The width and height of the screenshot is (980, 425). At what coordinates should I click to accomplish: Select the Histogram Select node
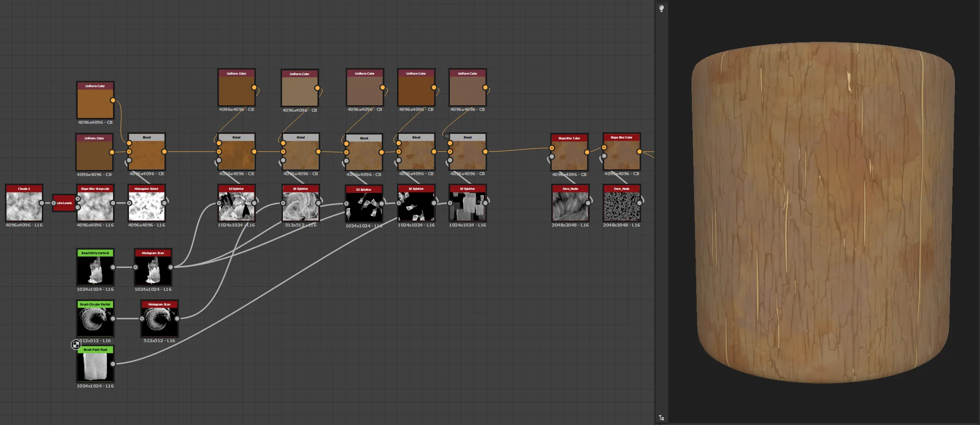point(147,203)
